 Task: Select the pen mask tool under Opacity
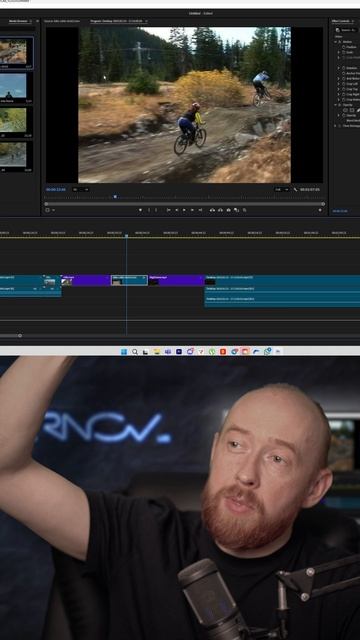[x=358, y=110]
